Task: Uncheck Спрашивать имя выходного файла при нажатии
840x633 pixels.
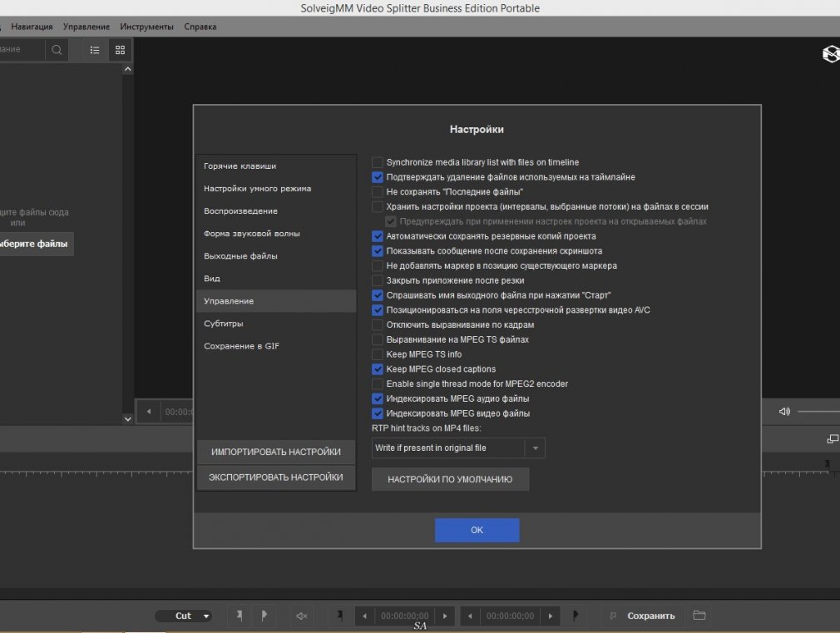Action: (377, 295)
